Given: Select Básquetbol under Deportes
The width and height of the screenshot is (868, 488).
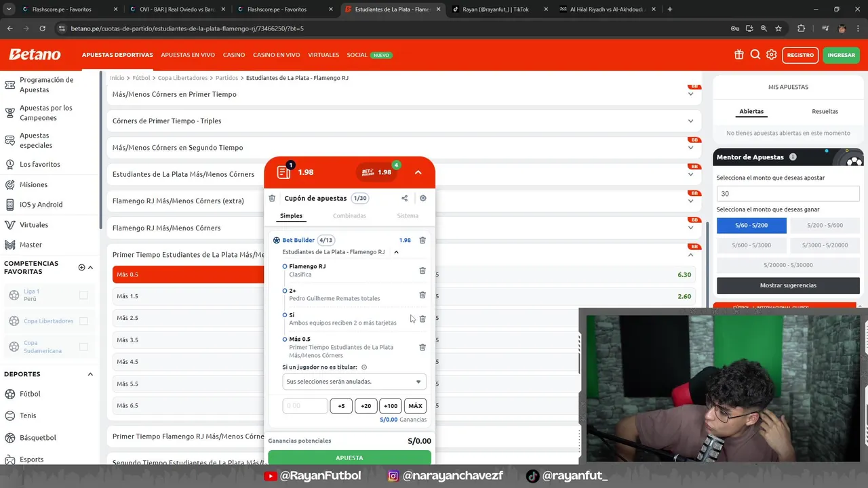Looking at the screenshot, I should click(x=38, y=438).
